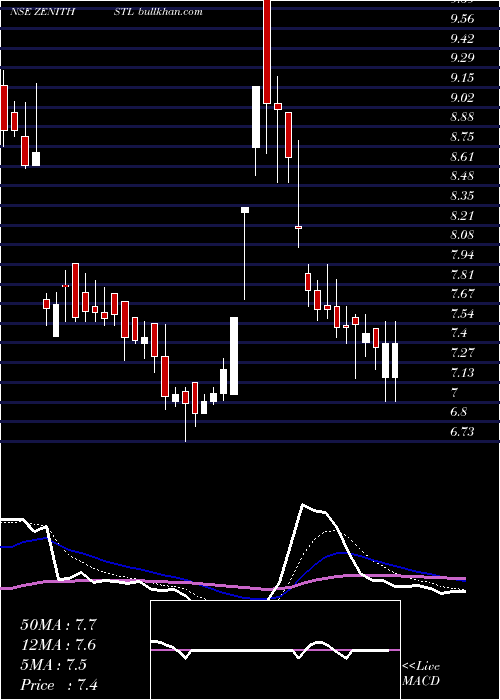Click the tall red candle at chart top
This screenshot has height=700, width=500.
click(267, 52)
